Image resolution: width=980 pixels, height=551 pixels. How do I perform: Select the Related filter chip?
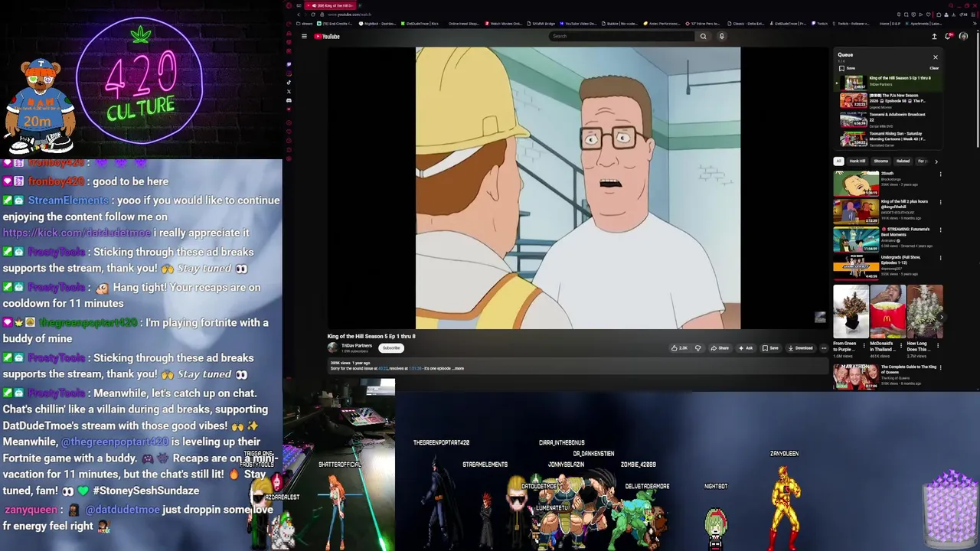point(903,161)
